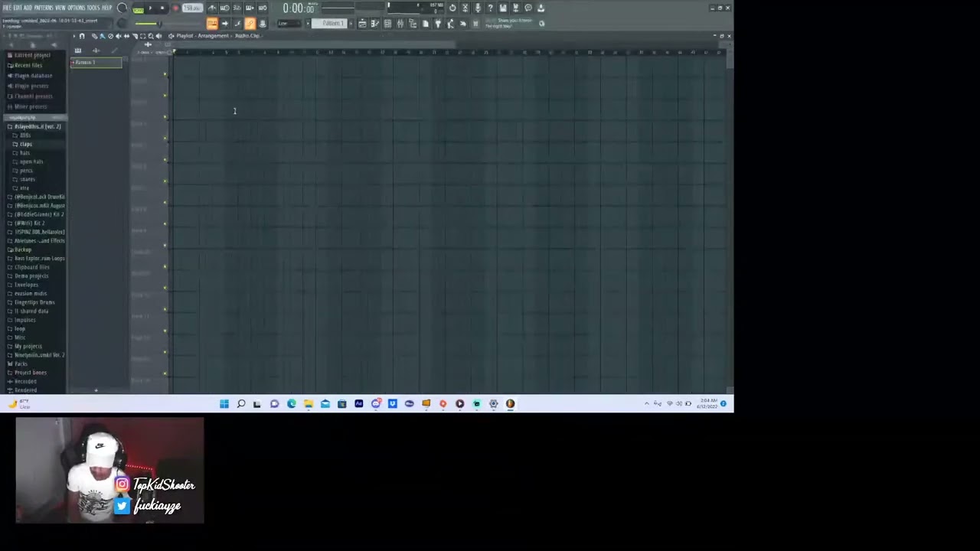
Task: Toggle the highlighted channel rack view button
Action: tap(250, 24)
